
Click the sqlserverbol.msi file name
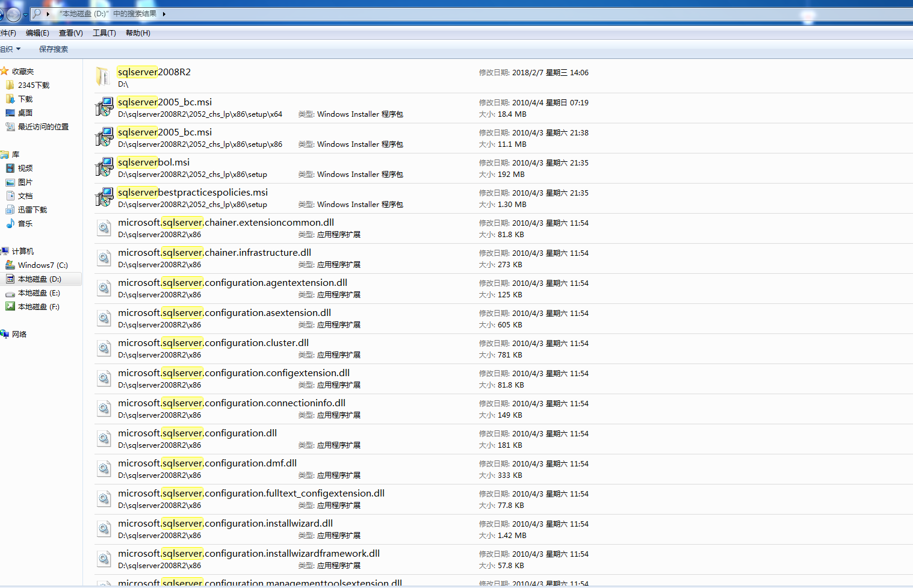[x=153, y=162]
